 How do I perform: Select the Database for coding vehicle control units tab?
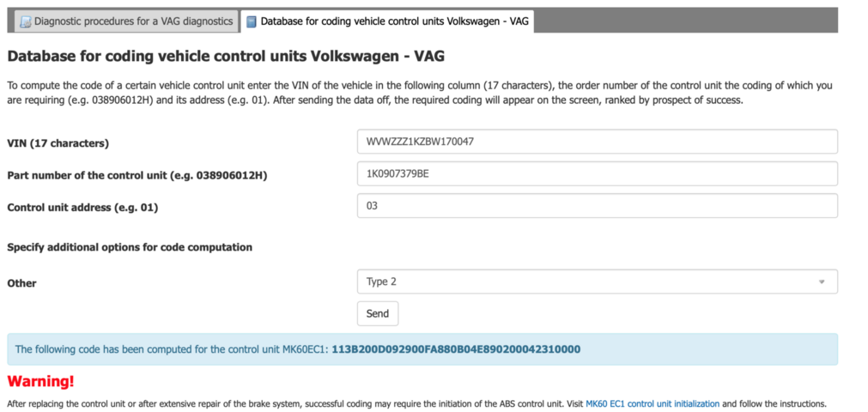coord(393,21)
